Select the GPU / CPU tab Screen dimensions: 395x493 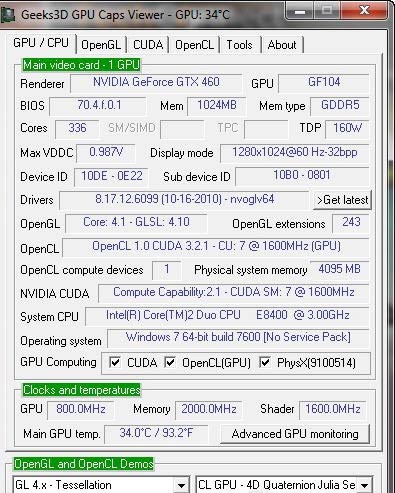(x=41, y=43)
